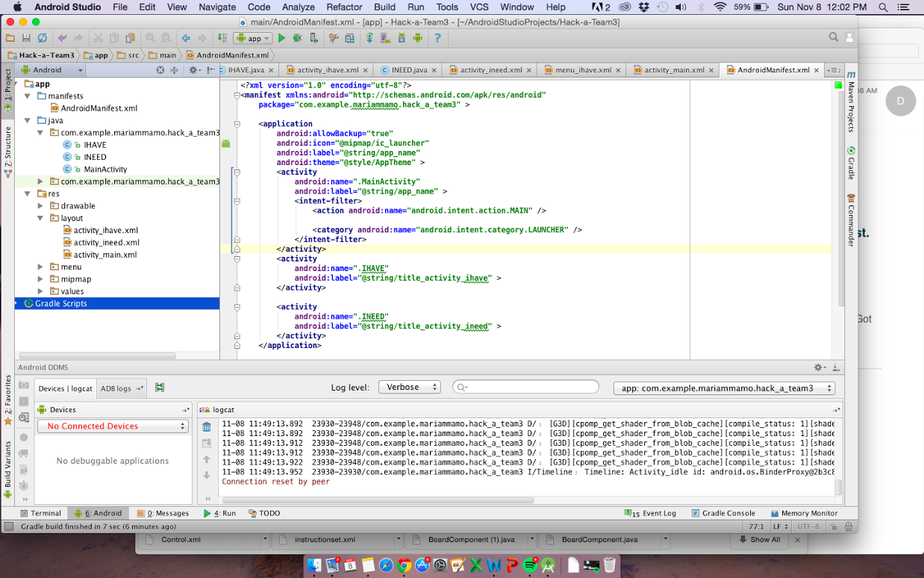Switch to the activity_main.xml editor tab
The height and width of the screenshot is (578, 924).
(673, 70)
